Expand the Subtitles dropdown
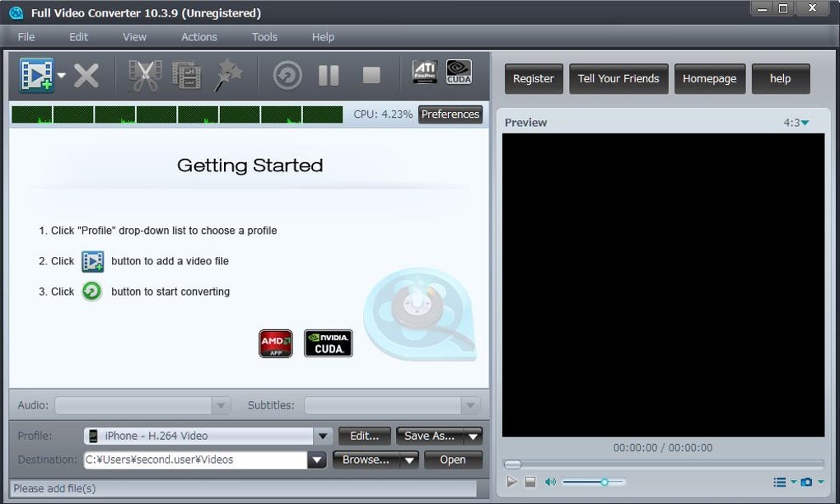The width and height of the screenshot is (840, 504). 470,405
